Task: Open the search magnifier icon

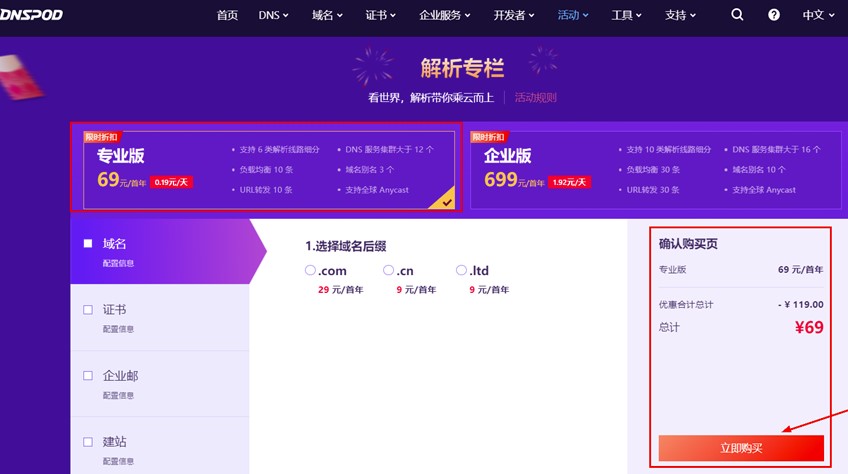Action: coord(737,15)
